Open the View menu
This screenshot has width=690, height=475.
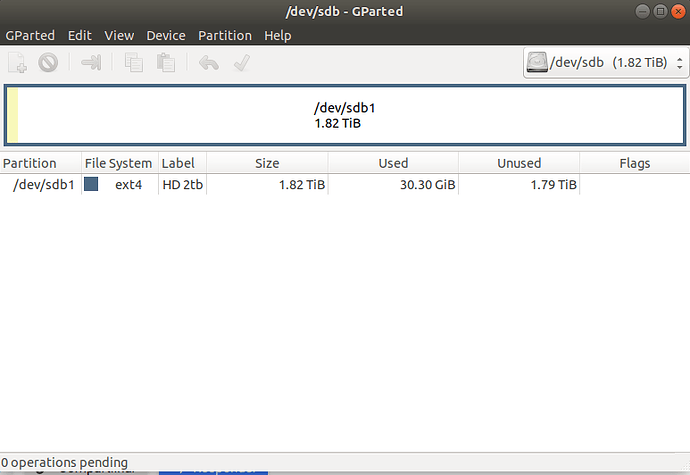pyautogui.click(x=119, y=35)
